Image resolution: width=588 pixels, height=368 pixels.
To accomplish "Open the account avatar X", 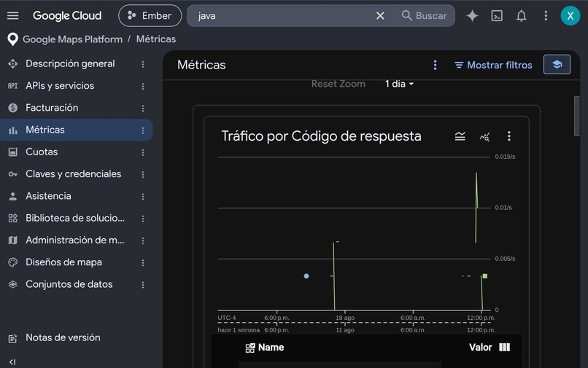I will [x=570, y=16].
